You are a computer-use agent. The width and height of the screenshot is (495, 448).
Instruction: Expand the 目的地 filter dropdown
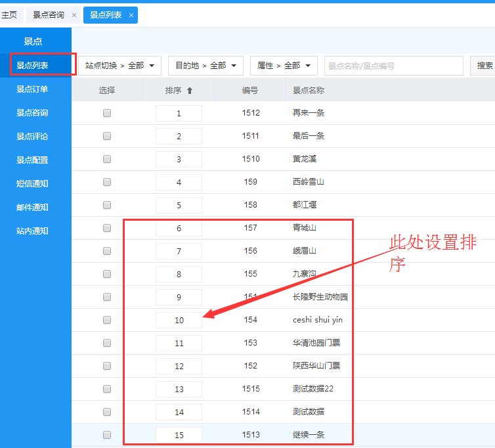tap(205, 66)
